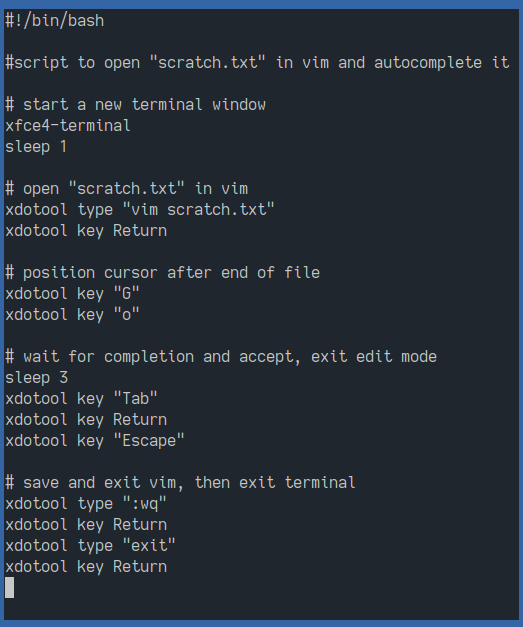523x627 pixels.
Task: Click the "sleep 1" line
Action: pos(36,147)
